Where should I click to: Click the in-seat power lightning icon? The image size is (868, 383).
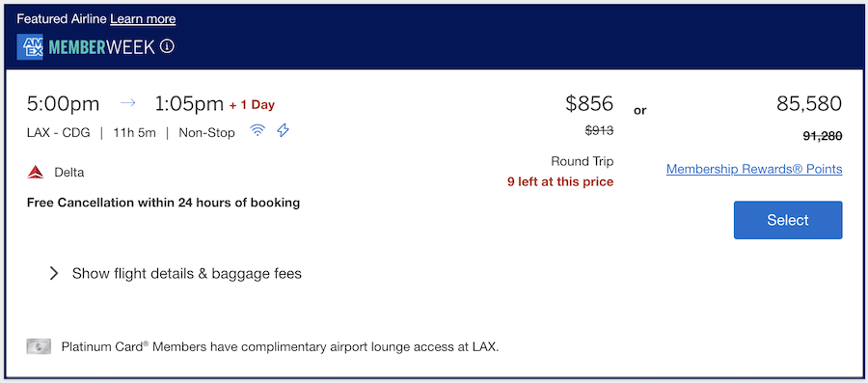pos(283,130)
